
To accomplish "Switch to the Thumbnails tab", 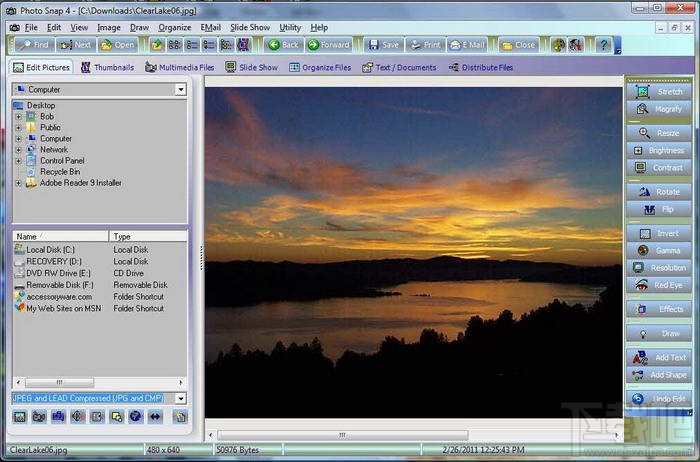I will click(x=108, y=67).
